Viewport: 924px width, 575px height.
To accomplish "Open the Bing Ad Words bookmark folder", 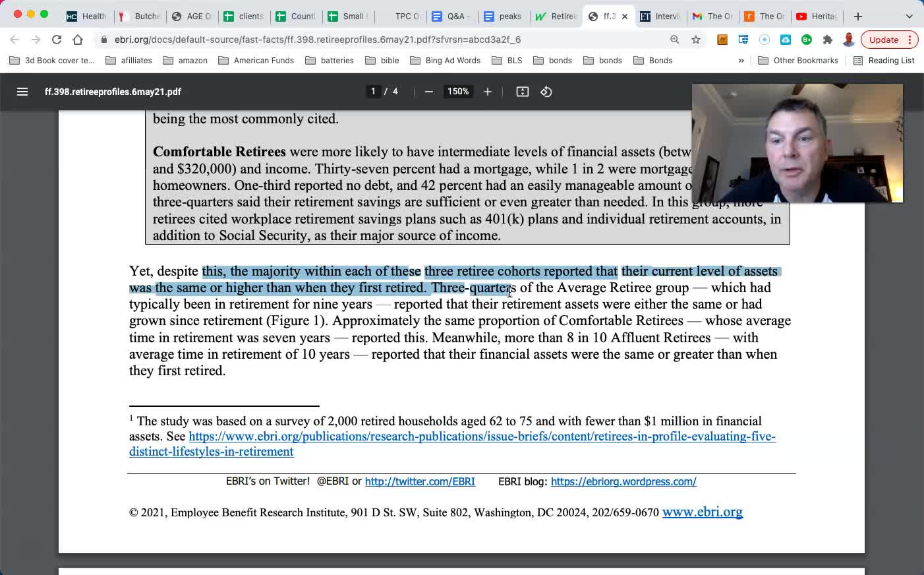I will (x=445, y=61).
